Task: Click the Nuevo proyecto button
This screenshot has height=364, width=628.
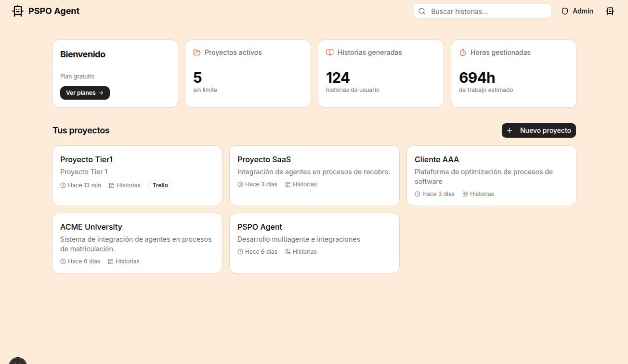Action: tap(538, 130)
